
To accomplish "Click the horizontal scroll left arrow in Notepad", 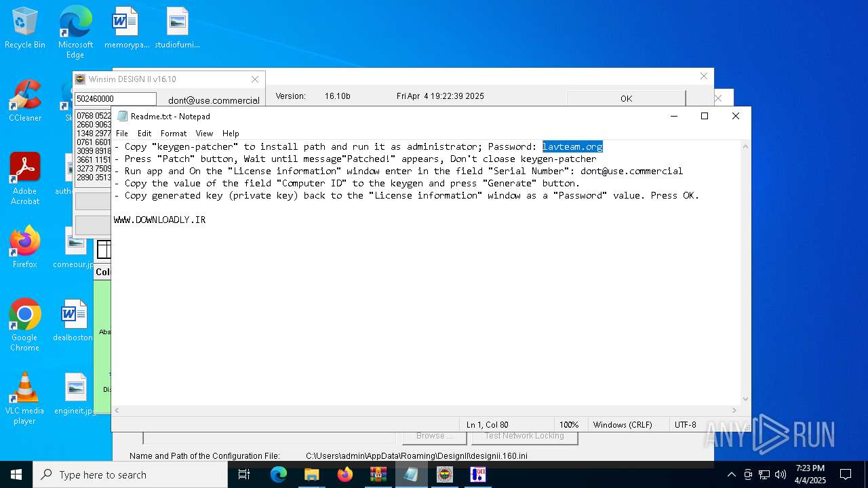I will click(117, 410).
